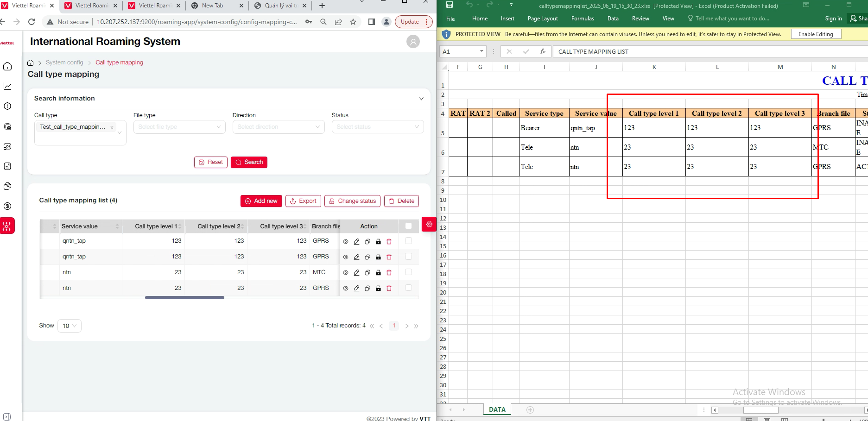
Task: Open the red table settings gear
Action: [429, 224]
